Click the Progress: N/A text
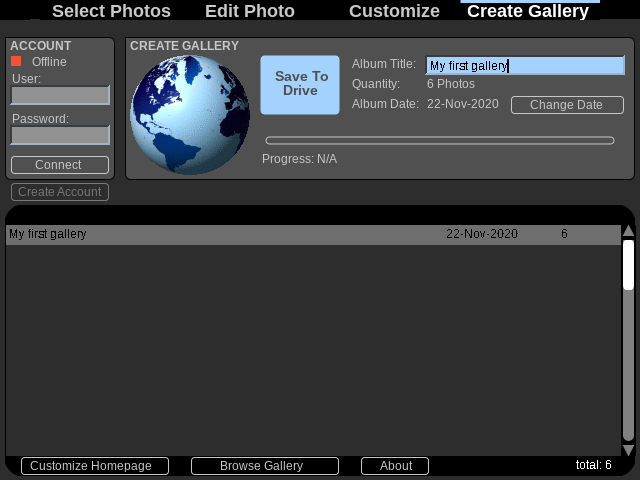The image size is (640, 480). (x=300, y=159)
